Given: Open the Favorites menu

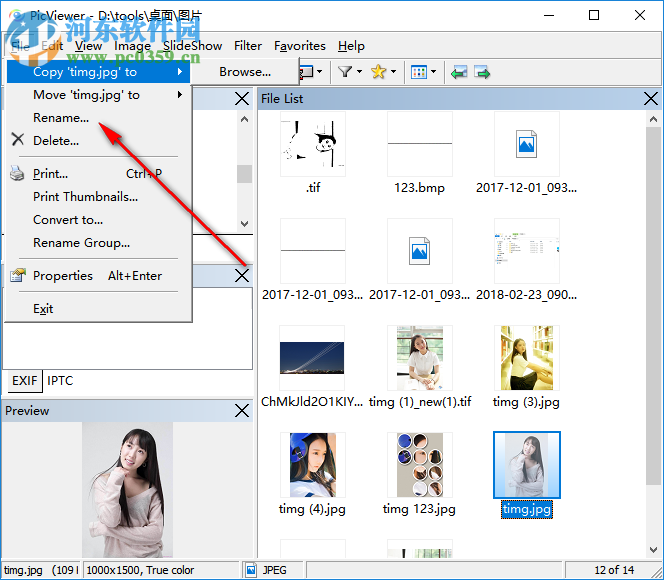Looking at the screenshot, I should click(x=300, y=46).
